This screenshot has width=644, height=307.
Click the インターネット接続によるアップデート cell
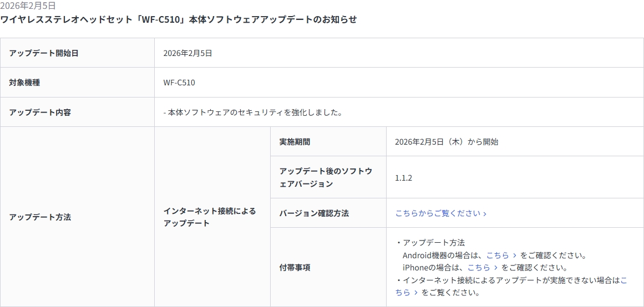(x=210, y=217)
